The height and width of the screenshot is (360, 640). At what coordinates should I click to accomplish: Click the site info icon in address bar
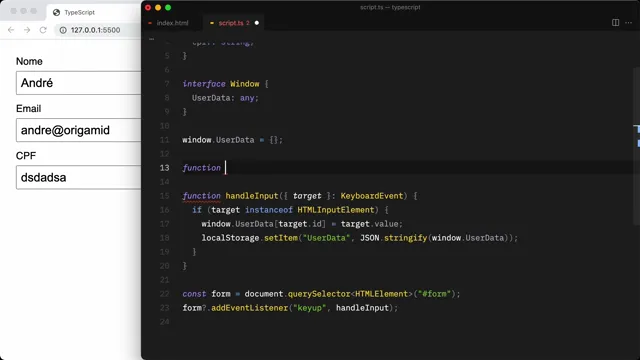pyautogui.click(x=63, y=30)
